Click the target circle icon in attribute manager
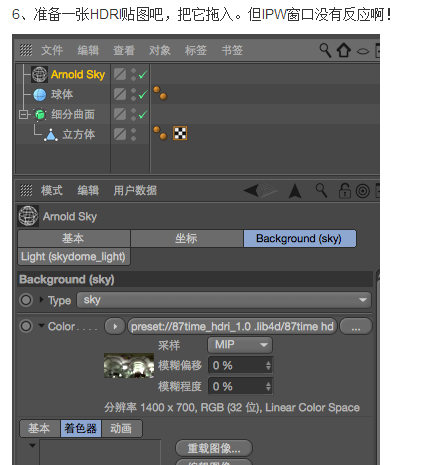 (x=363, y=191)
